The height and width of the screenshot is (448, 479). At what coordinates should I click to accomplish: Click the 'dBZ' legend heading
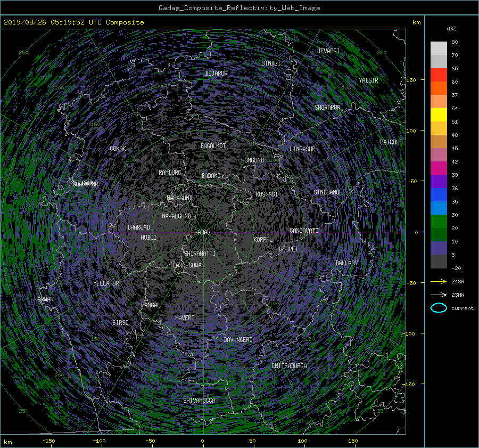coord(451,29)
